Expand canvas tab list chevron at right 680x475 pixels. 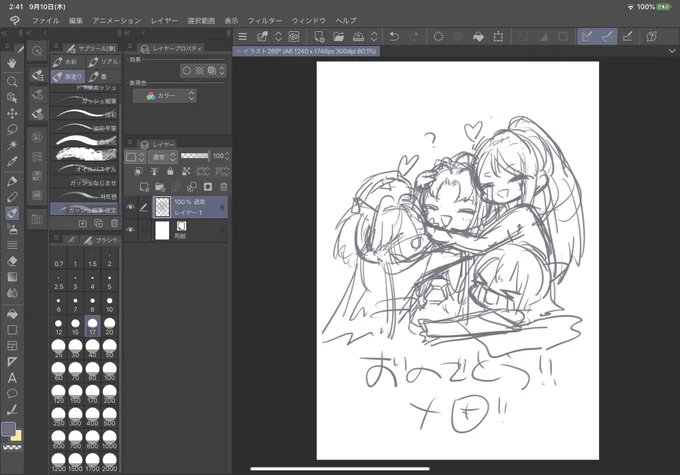[x=672, y=51]
